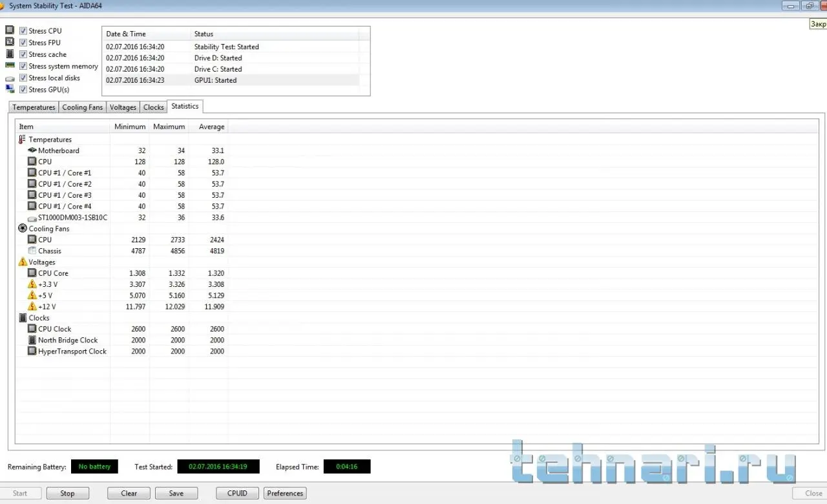Toggle Stress system memory checkbox
The image size is (827, 504).
(23, 66)
